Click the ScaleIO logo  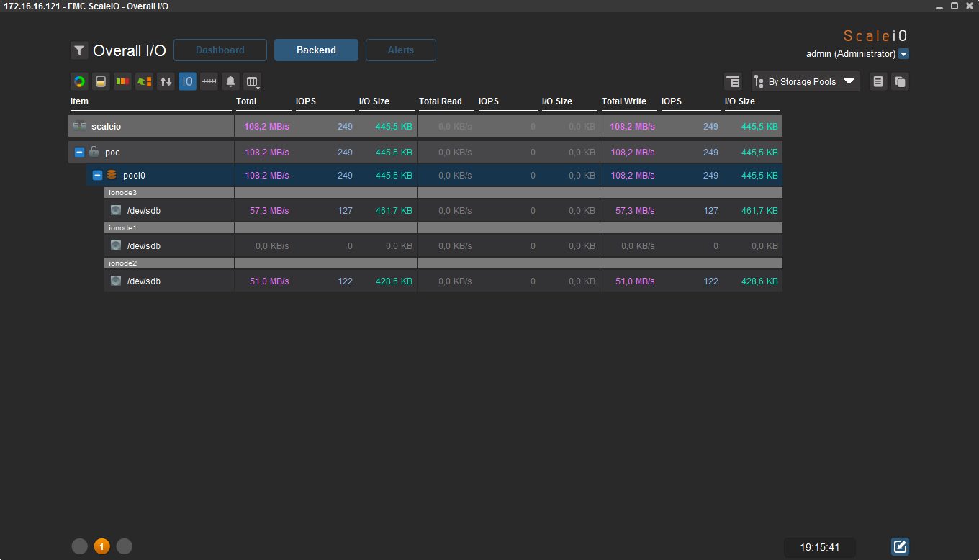tap(876, 36)
